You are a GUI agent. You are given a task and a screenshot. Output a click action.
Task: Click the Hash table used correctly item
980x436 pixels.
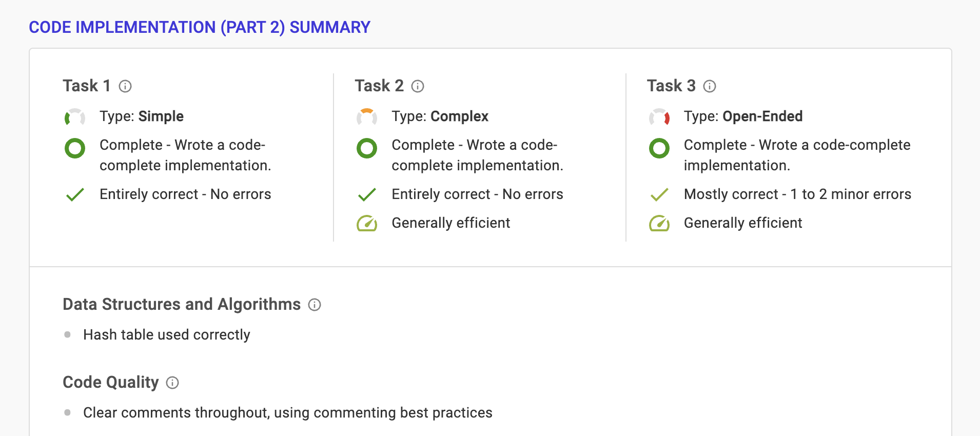pos(167,334)
